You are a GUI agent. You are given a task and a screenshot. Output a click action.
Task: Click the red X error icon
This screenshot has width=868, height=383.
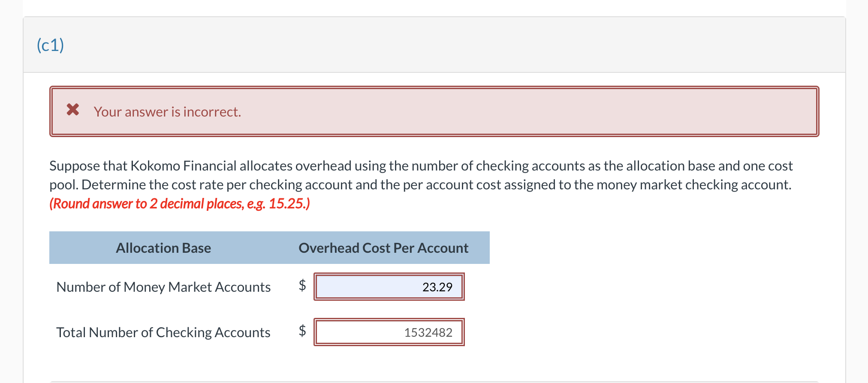tap(73, 111)
